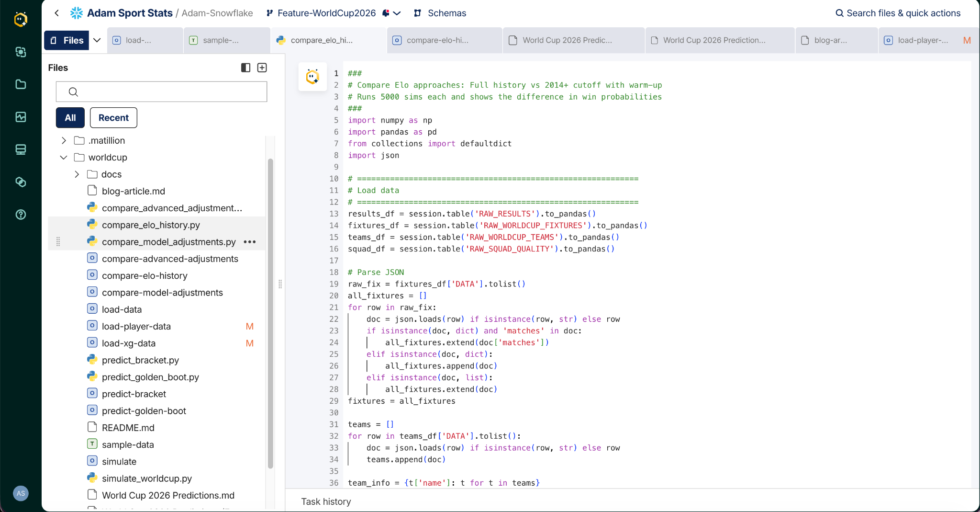The width and height of the screenshot is (980, 512).
Task: Open simulate pipeline
Action: click(x=119, y=461)
